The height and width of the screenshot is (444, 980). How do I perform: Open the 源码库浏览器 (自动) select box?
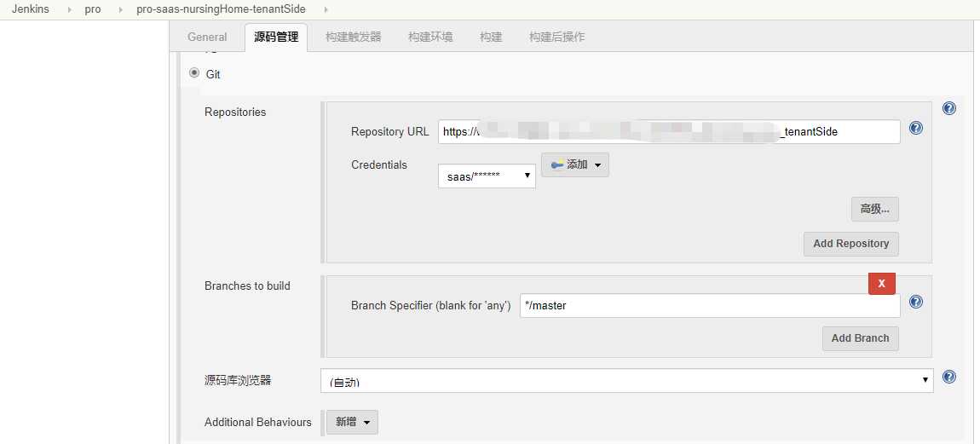[627, 381]
